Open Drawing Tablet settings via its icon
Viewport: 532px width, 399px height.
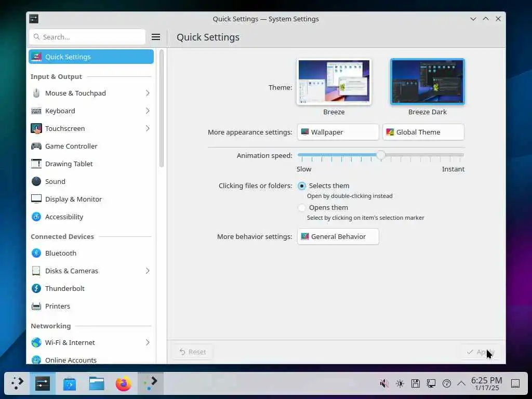click(36, 164)
